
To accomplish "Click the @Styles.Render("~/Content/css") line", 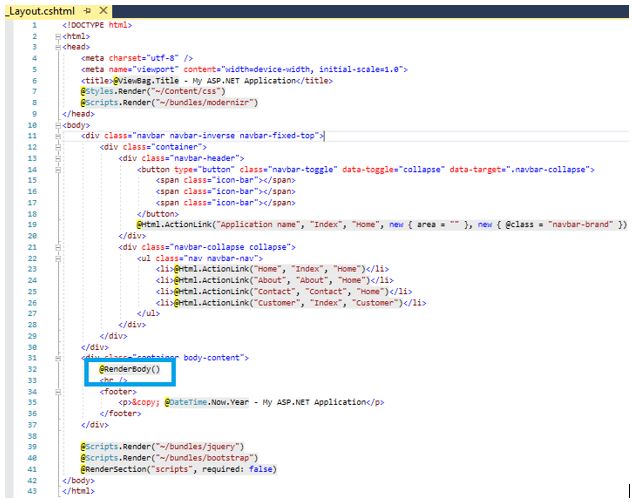I will pos(153,92).
